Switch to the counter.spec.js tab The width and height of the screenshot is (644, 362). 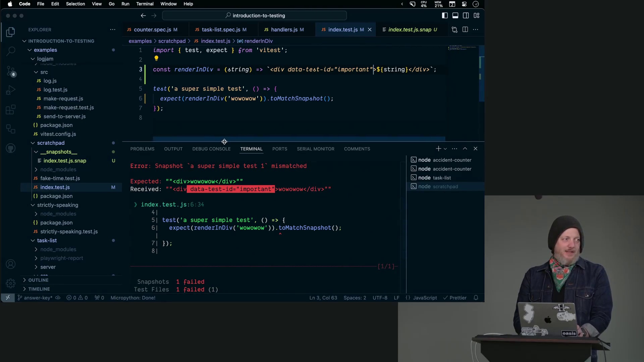click(x=152, y=29)
